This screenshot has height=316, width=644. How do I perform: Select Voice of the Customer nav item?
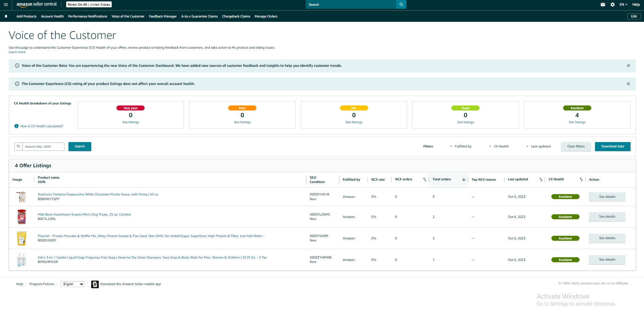[x=128, y=16]
